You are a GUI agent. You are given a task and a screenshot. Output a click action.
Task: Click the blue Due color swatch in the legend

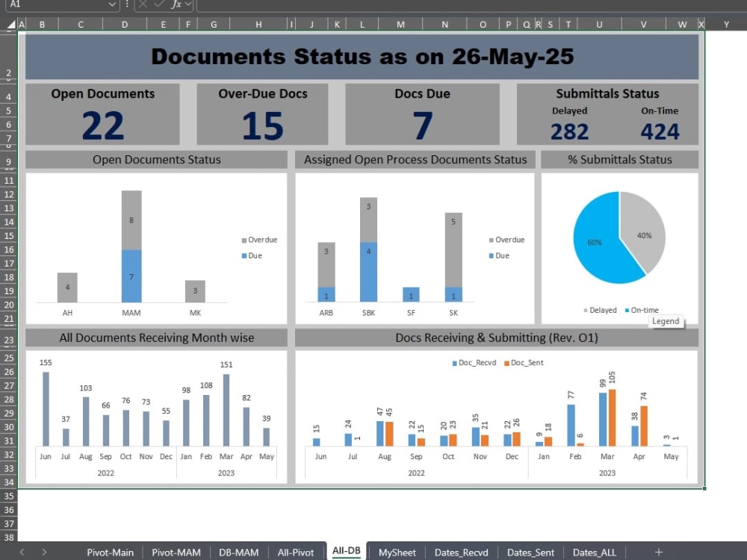244,255
